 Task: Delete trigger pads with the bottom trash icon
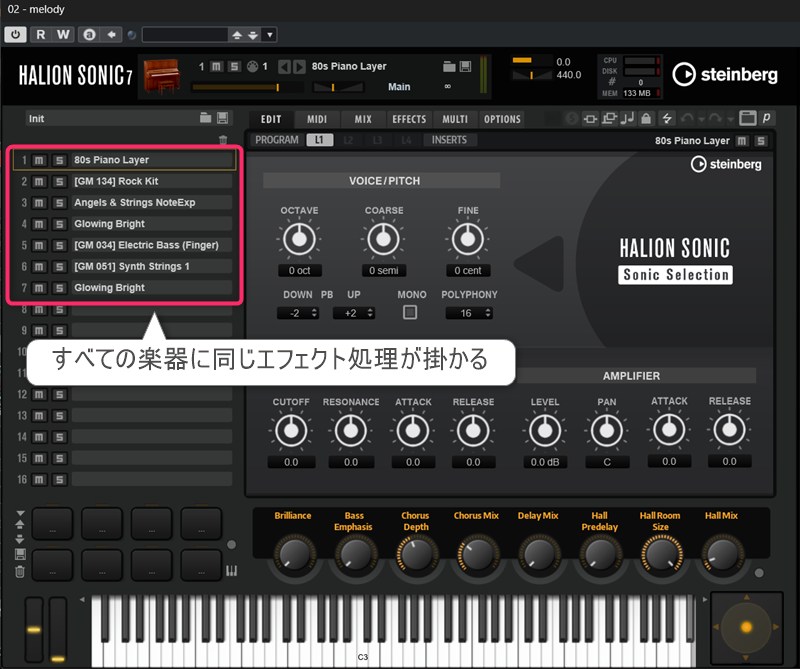pyautogui.click(x=20, y=572)
